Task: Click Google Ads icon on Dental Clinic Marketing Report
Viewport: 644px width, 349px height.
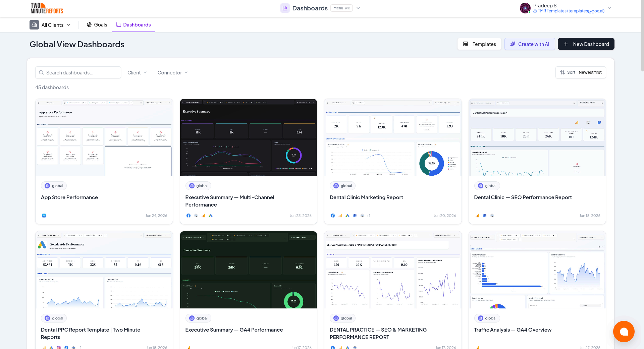Action: 347,216
